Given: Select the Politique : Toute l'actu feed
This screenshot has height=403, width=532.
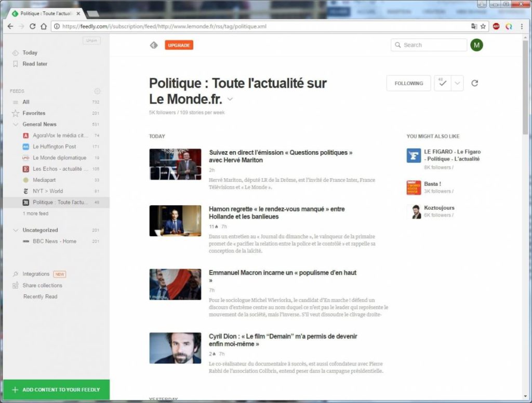Looking at the screenshot, I should [56, 203].
